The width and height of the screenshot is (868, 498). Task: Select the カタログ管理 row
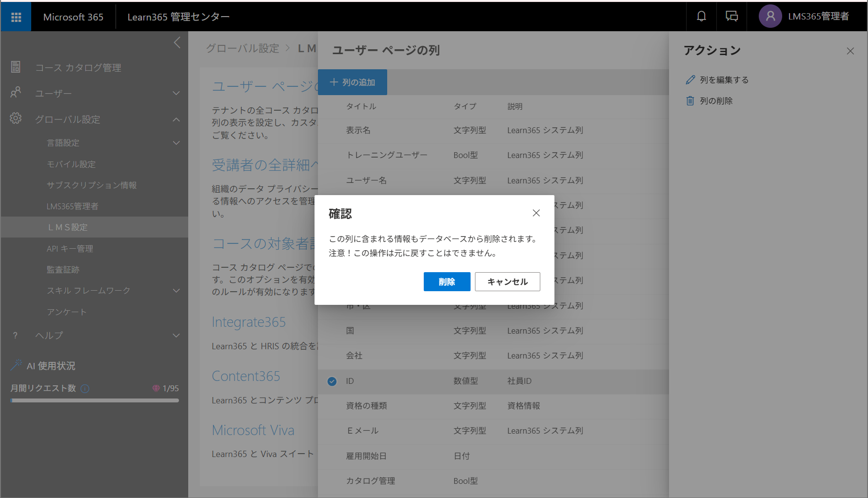(x=493, y=481)
